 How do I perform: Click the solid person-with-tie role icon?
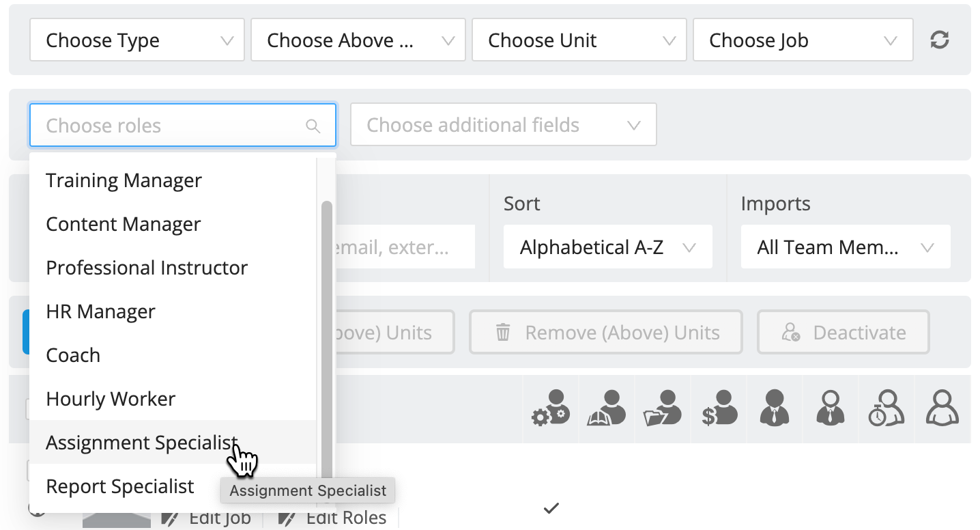coord(775,408)
